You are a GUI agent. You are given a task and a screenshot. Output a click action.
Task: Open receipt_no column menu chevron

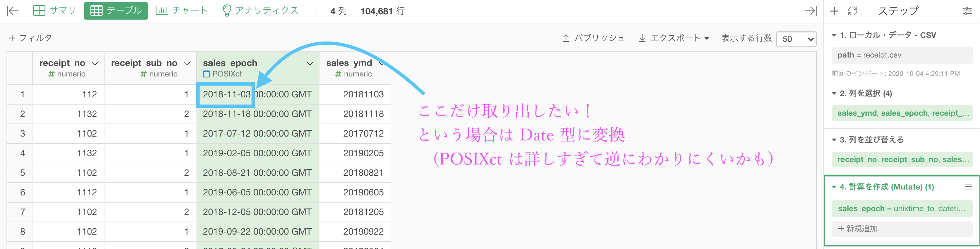95,63
